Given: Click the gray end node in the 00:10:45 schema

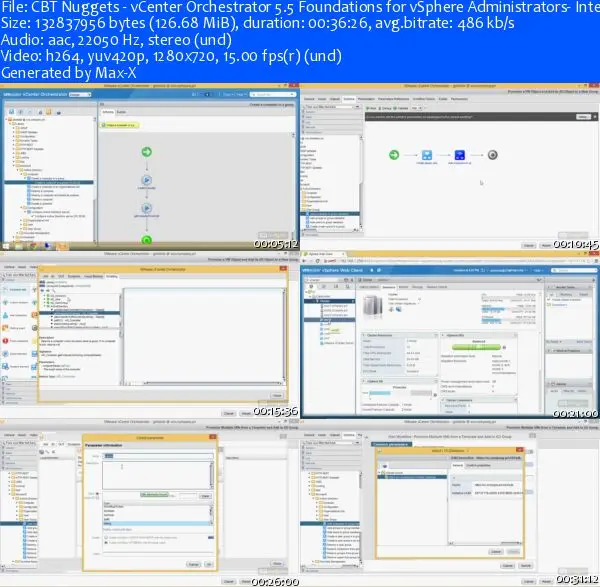Looking at the screenshot, I should click(x=492, y=155).
